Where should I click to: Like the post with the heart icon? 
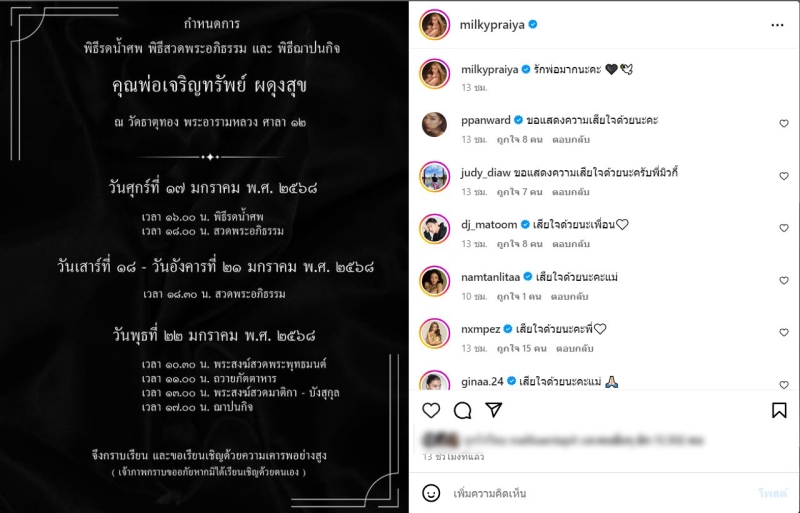point(431,410)
